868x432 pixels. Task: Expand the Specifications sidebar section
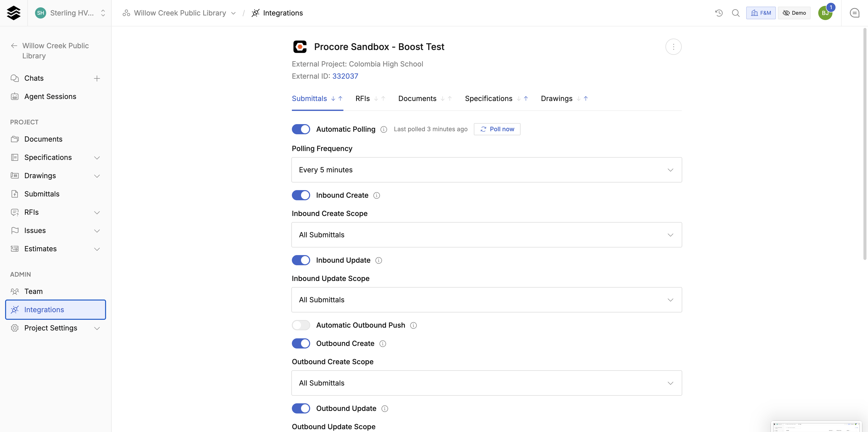click(97, 158)
